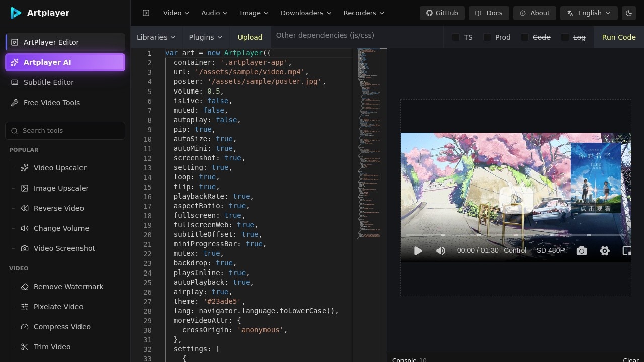Check the Prod checkbox
The height and width of the screenshot is (362, 644).
pyautogui.click(x=487, y=37)
